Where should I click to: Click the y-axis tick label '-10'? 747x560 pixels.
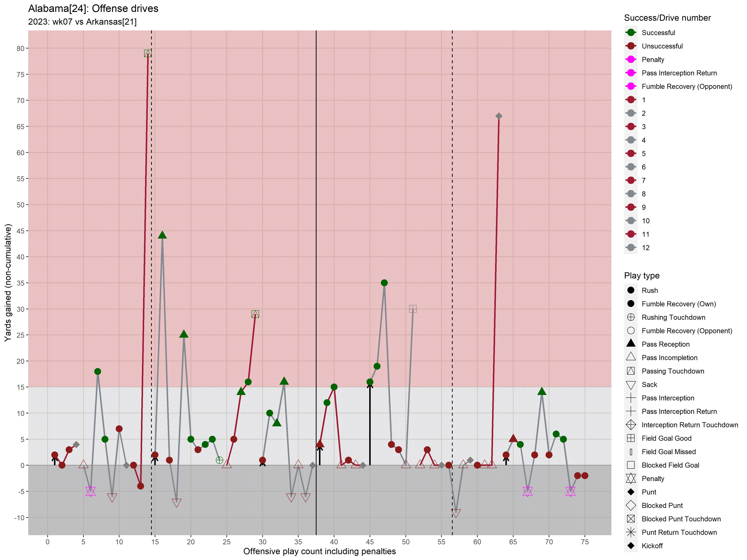point(19,517)
